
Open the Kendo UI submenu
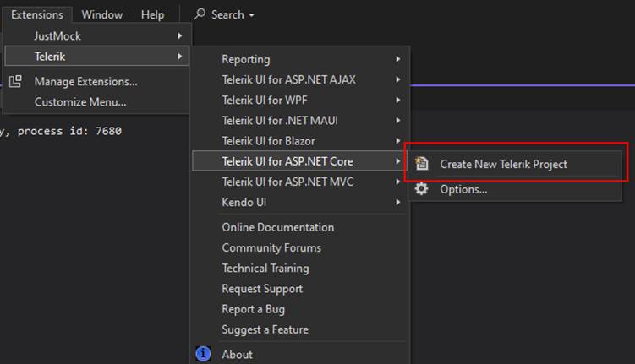[x=299, y=202]
